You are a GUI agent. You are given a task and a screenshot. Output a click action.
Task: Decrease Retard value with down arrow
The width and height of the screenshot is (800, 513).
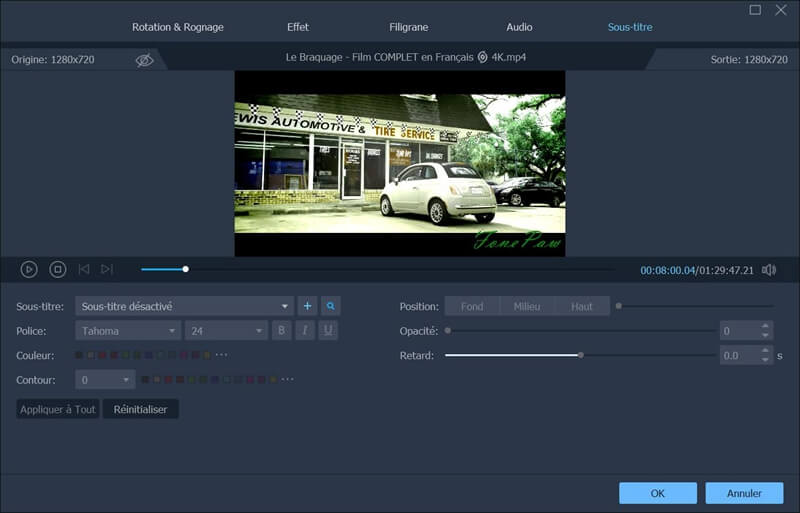point(765,360)
